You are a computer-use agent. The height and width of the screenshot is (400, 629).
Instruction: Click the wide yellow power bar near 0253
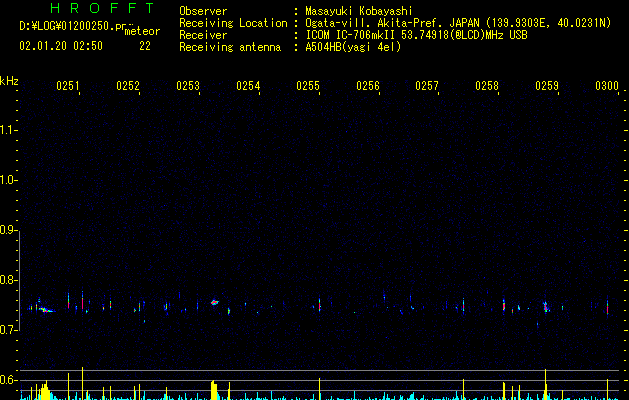coord(214,390)
